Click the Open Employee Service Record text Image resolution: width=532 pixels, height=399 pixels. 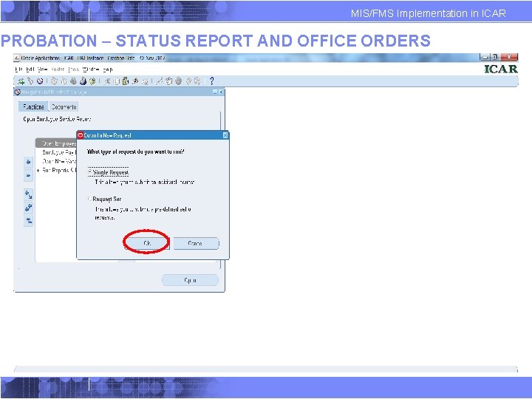pyautogui.click(x=57, y=119)
